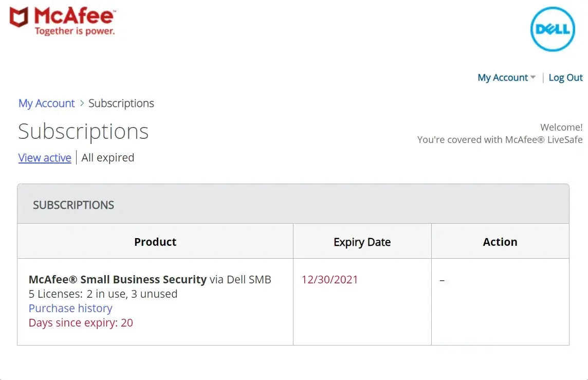Image resolution: width=588 pixels, height=380 pixels.
Task: Click the breadcrumb chevron separator
Action: (x=82, y=103)
